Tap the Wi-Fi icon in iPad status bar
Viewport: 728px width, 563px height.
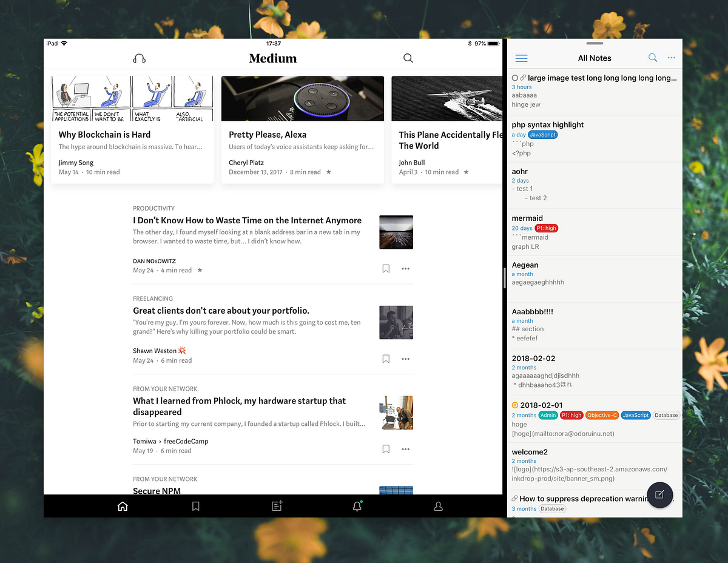coord(64,44)
